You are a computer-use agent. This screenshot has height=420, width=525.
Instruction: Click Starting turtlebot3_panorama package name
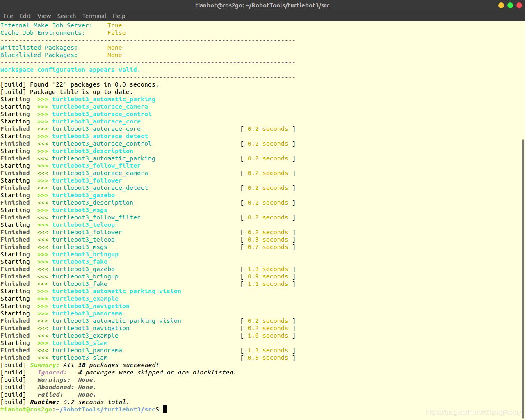click(x=87, y=313)
